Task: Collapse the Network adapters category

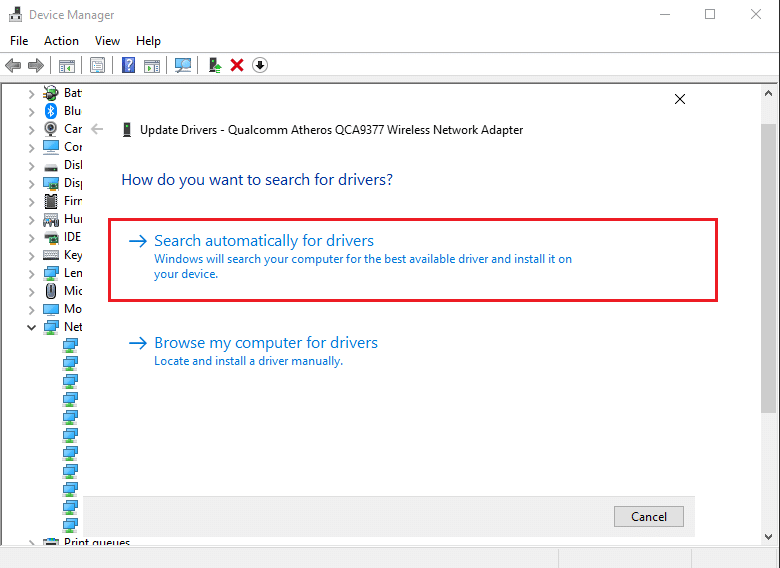Action: point(31,327)
